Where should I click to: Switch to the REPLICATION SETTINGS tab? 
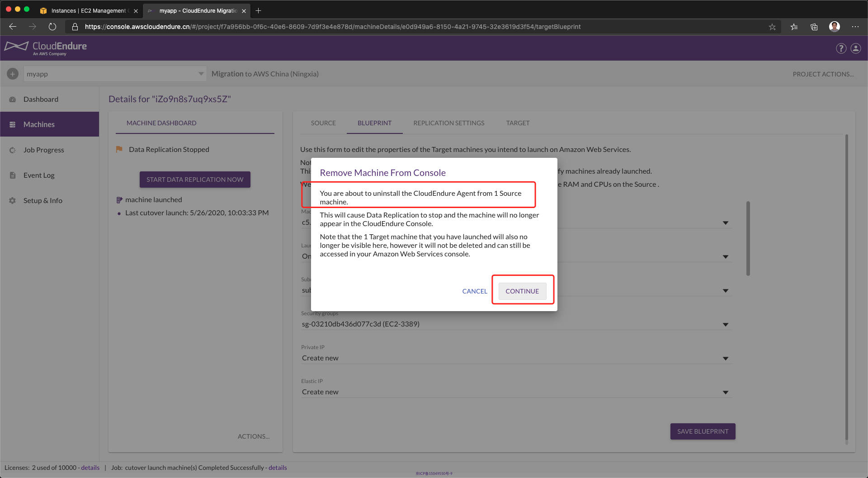[x=448, y=123]
